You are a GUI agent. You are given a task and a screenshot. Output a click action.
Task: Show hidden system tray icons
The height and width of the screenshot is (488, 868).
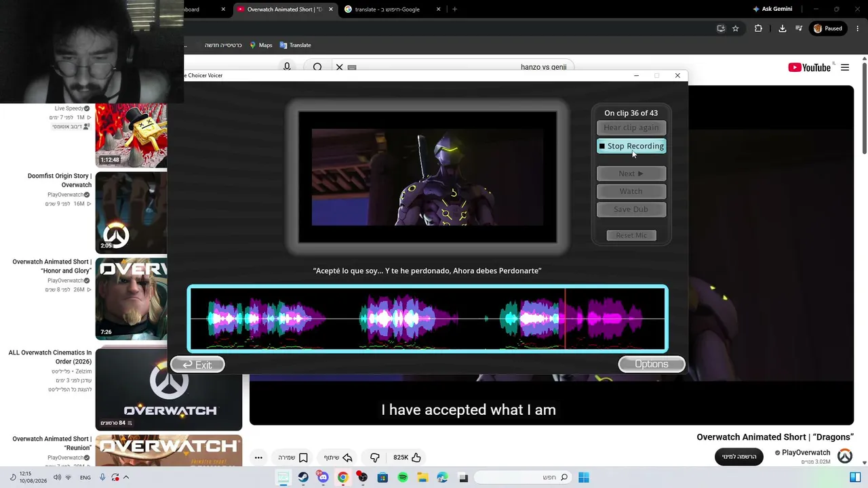pos(126,478)
